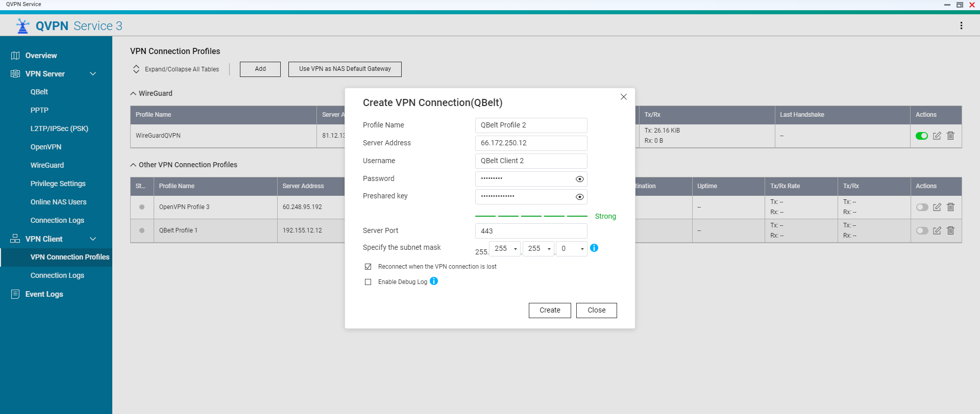980x414 pixels.
Task: Close the Create VPN Connection dialog with X
Action: tap(623, 97)
